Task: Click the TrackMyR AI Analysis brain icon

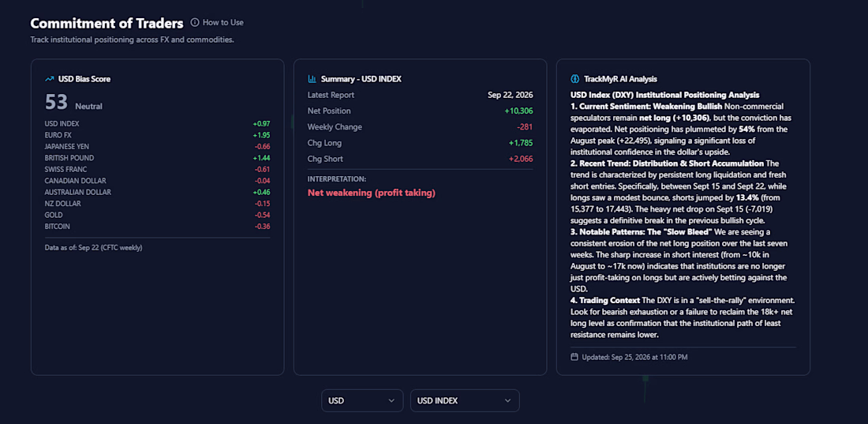Action: [x=574, y=79]
